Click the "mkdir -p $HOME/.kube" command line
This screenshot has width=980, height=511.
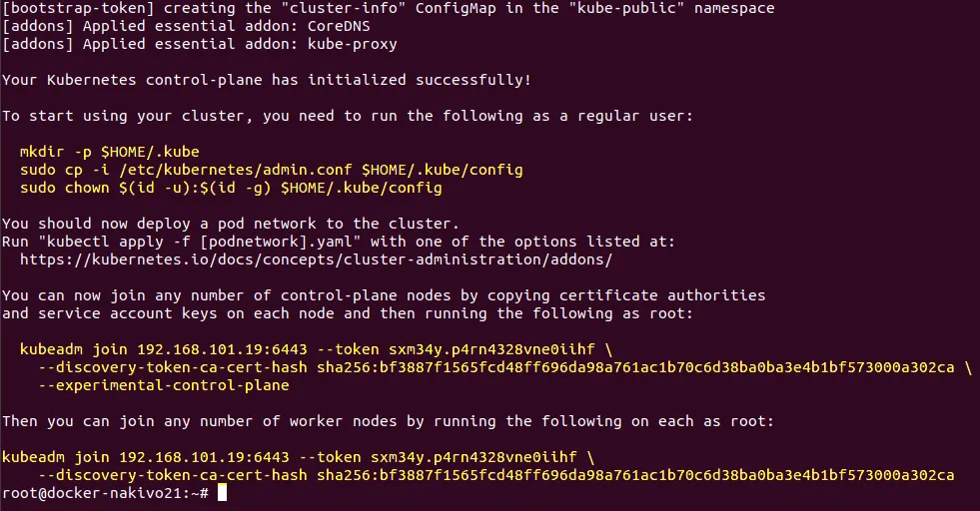109,152
